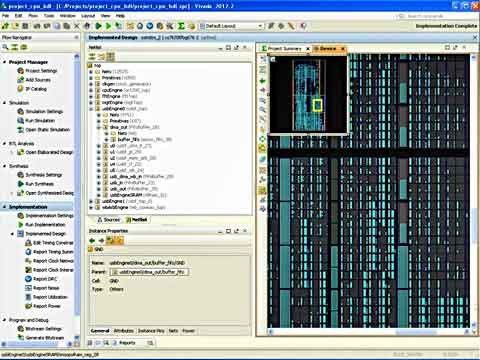Screen dimensions: 480x360
Task: Switch to the Project Summary tab
Action: (284, 48)
